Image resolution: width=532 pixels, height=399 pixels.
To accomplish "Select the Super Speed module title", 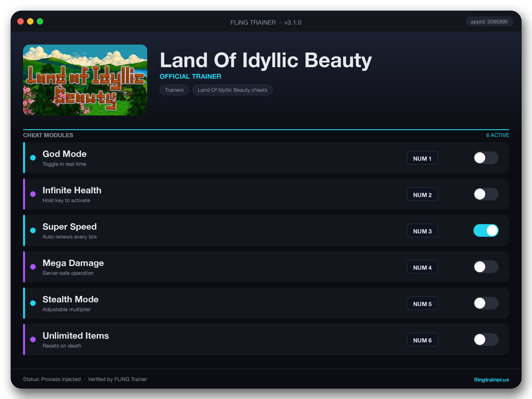I will [x=70, y=227].
